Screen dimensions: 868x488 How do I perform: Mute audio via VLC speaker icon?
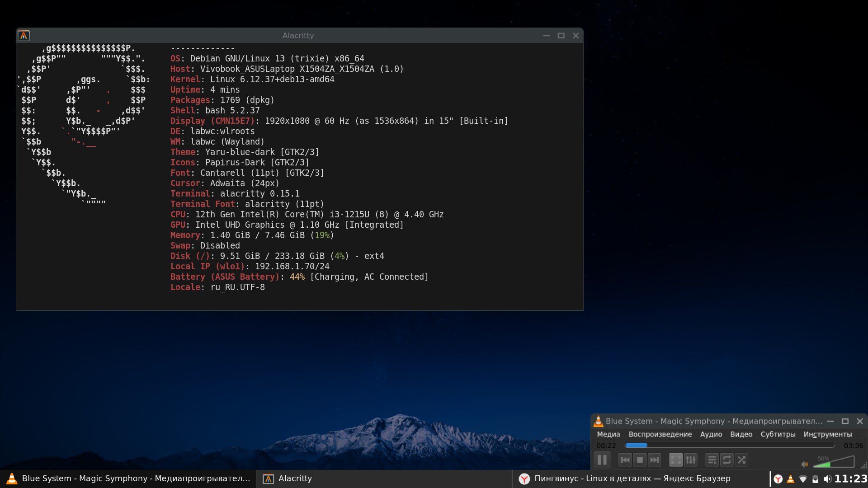pyautogui.click(x=804, y=464)
